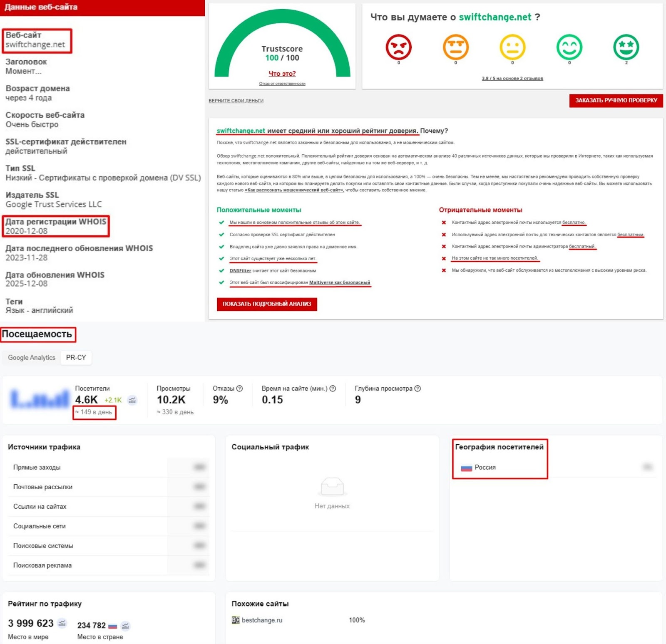Switch to the Google Analytics tab

[x=32, y=358]
